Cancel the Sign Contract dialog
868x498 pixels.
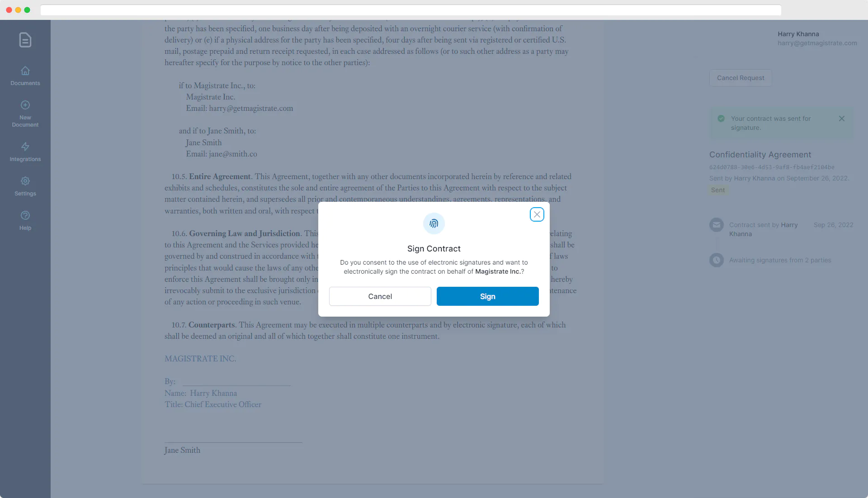pos(380,296)
